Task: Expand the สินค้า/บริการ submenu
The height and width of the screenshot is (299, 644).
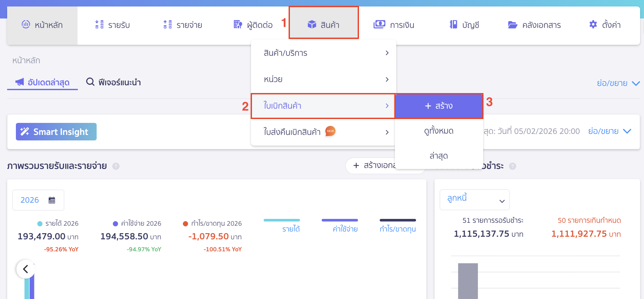Action: 323,53
